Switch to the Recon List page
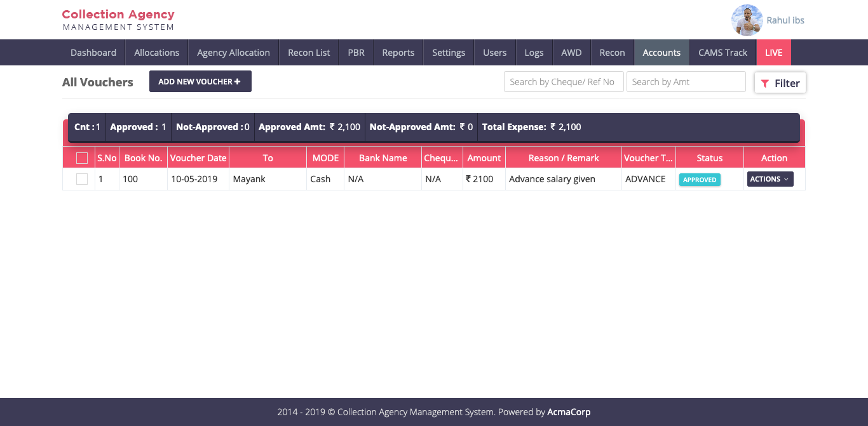 click(x=309, y=53)
